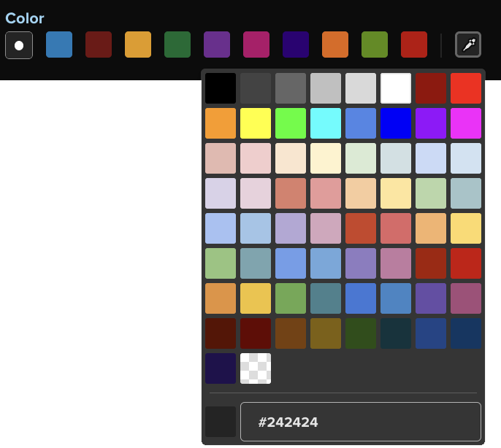Screen dimensions: 501x448
Task: Choose the bright yellow palette swatch
Action: click(x=256, y=123)
